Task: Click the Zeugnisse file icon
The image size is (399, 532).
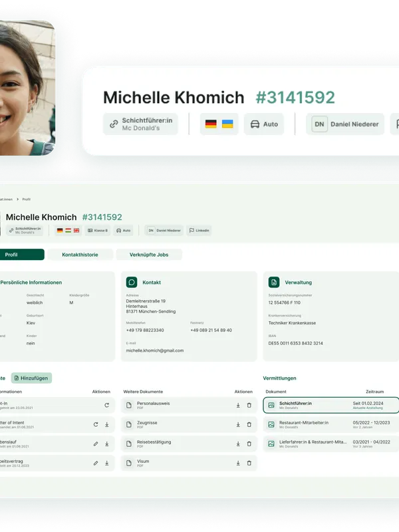Action: tap(129, 424)
